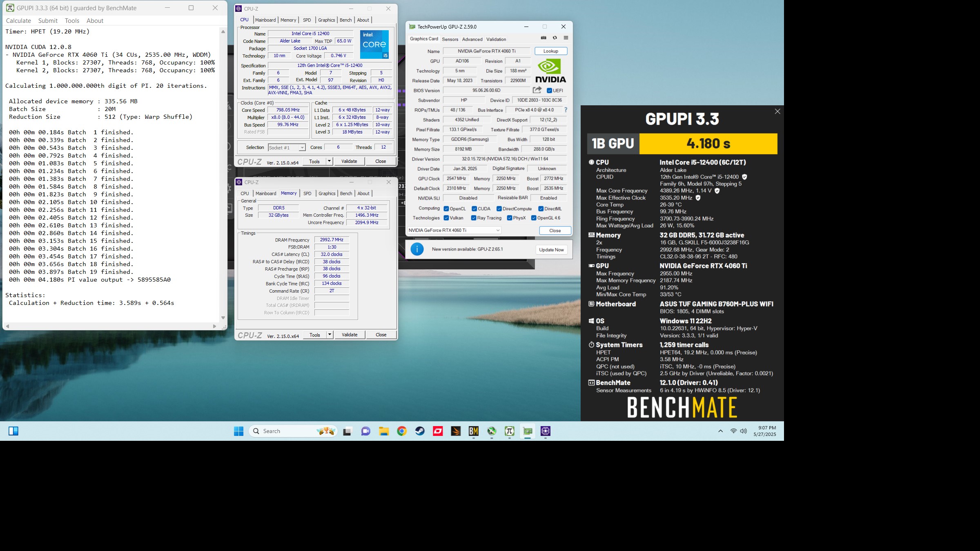Click the GPU-Z refresh icon
Viewport: 980px width, 551px height.
(x=555, y=38)
